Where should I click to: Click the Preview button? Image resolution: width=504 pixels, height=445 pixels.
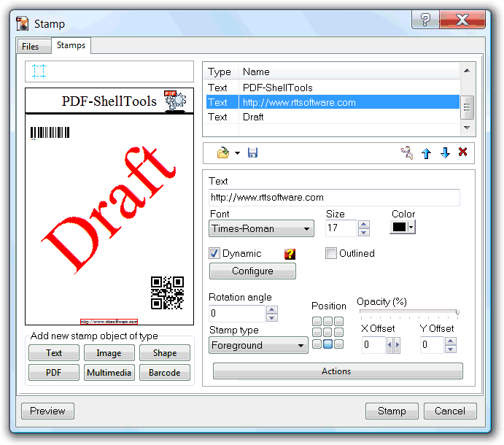click(47, 411)
